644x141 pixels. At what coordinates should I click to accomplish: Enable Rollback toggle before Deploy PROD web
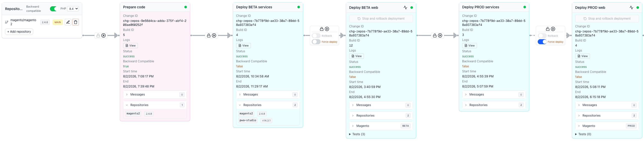[542, 36]
